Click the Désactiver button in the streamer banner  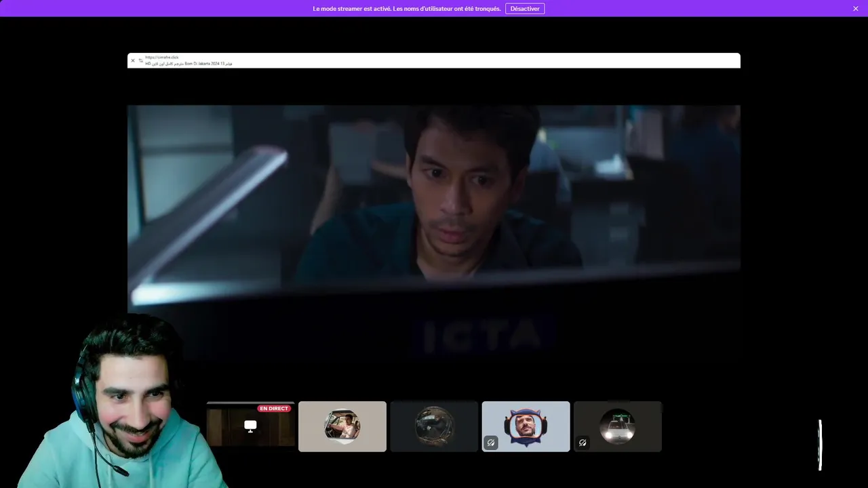(525, 9)
